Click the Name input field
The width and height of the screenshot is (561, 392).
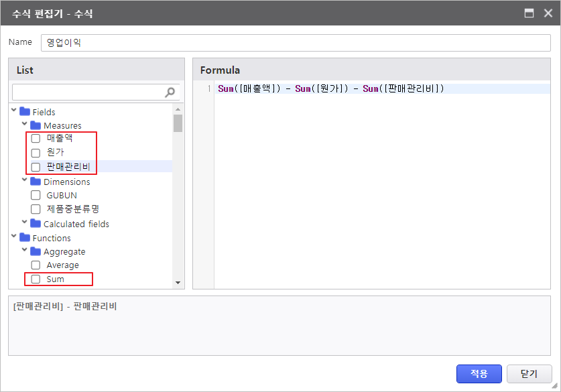coord(296,43)
